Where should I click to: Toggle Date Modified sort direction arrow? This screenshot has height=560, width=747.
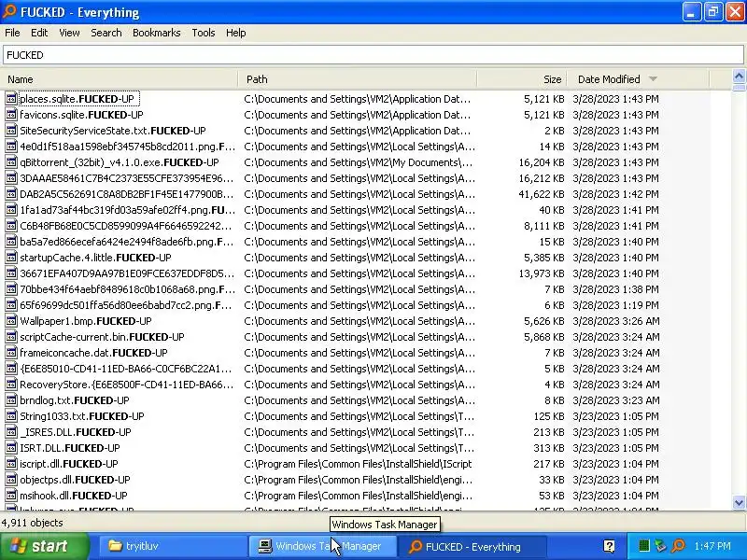[653, 79]
